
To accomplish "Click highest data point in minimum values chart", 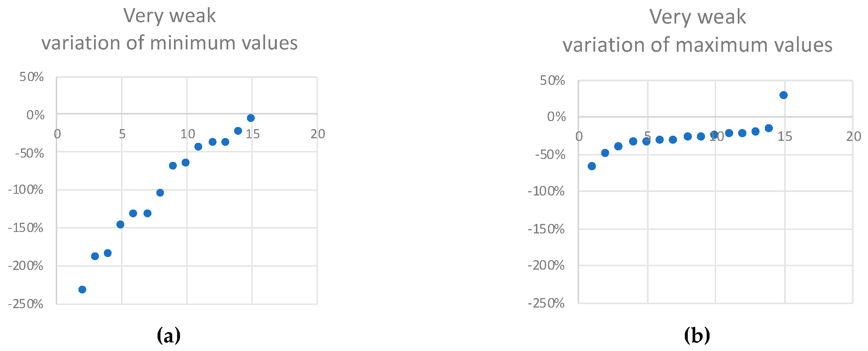I will (x=251, y=118).
